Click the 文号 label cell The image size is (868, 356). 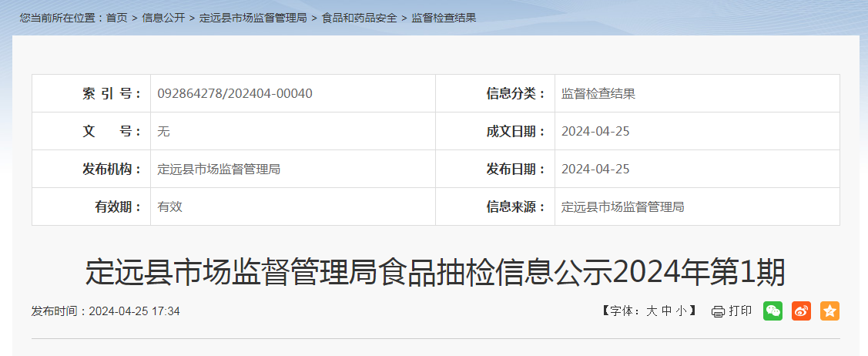(x=92, y=131)
